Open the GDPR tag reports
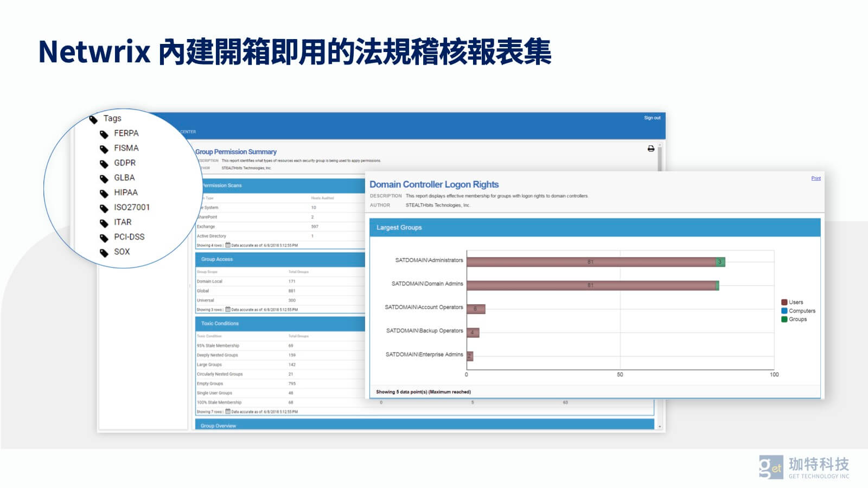The width and height of the screenshot is (868, 488). point(125,163)
